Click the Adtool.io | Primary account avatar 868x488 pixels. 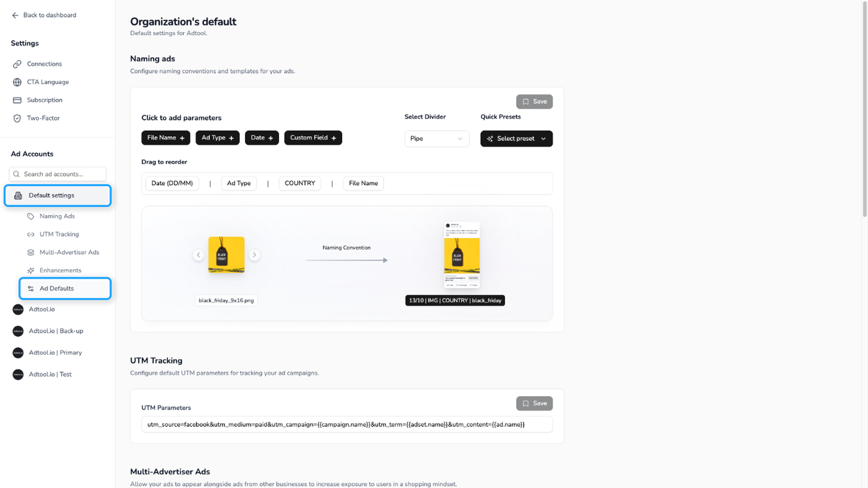point(18,353)
